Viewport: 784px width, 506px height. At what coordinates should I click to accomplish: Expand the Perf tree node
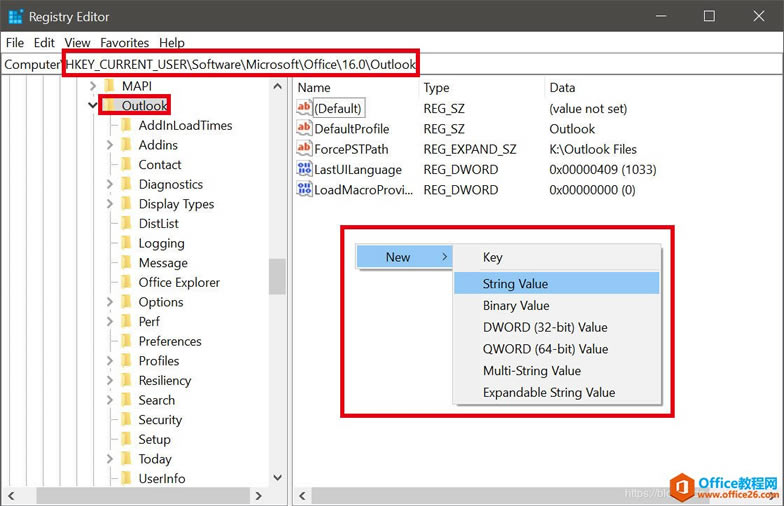[x=110, y=322]
